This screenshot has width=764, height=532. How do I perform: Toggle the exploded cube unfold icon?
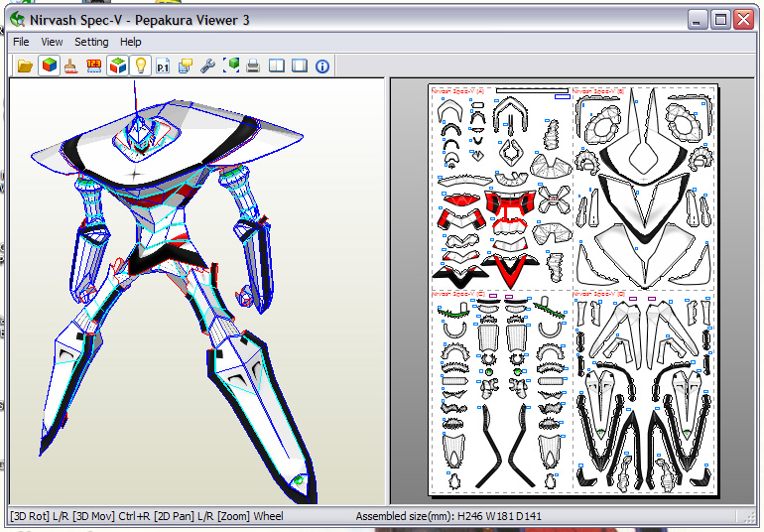(117, 66)
